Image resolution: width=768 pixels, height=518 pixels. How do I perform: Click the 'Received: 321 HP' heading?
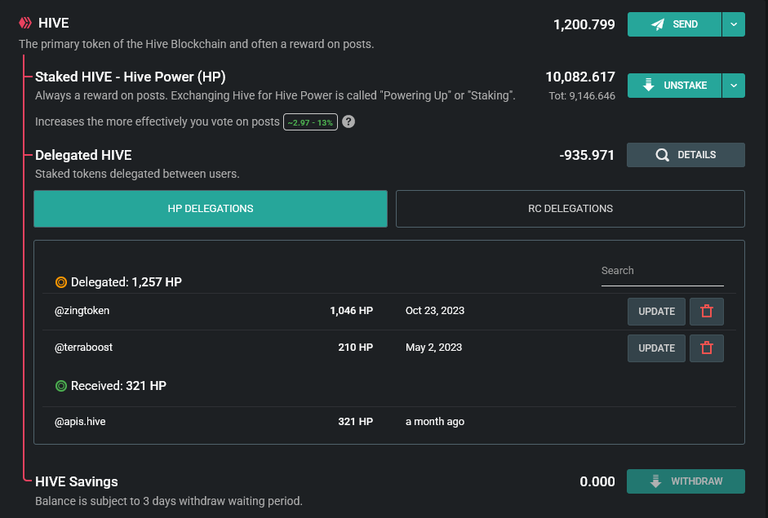tap(119, 386)
